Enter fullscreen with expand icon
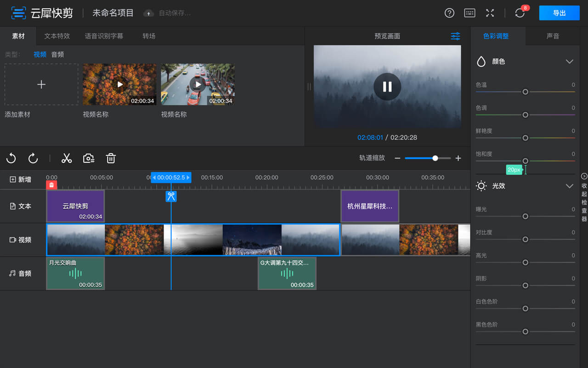588x368 pixels. 490,13
